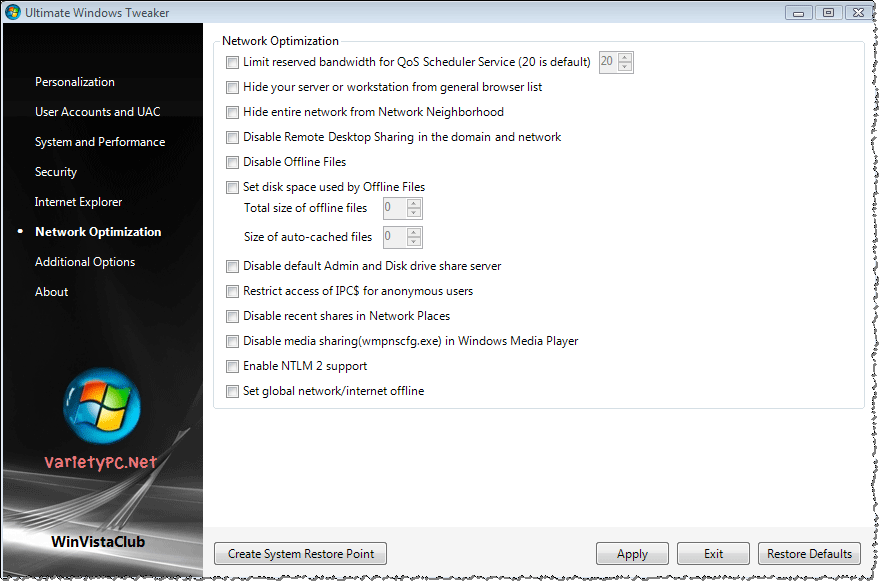Decrease QoS reserved bandwidth with down arrow
This screenshot has width=879, height=581.
click(x=625, y=67)
